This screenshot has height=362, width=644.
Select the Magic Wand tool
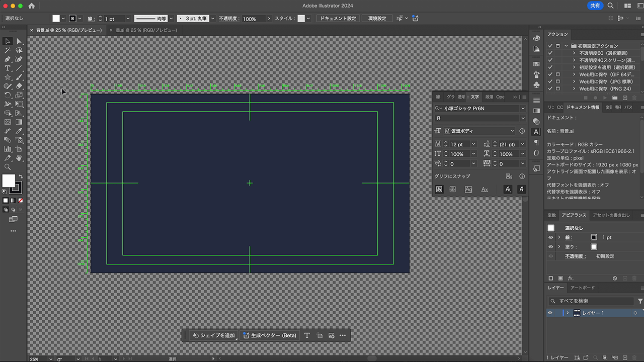coord(8,50)
